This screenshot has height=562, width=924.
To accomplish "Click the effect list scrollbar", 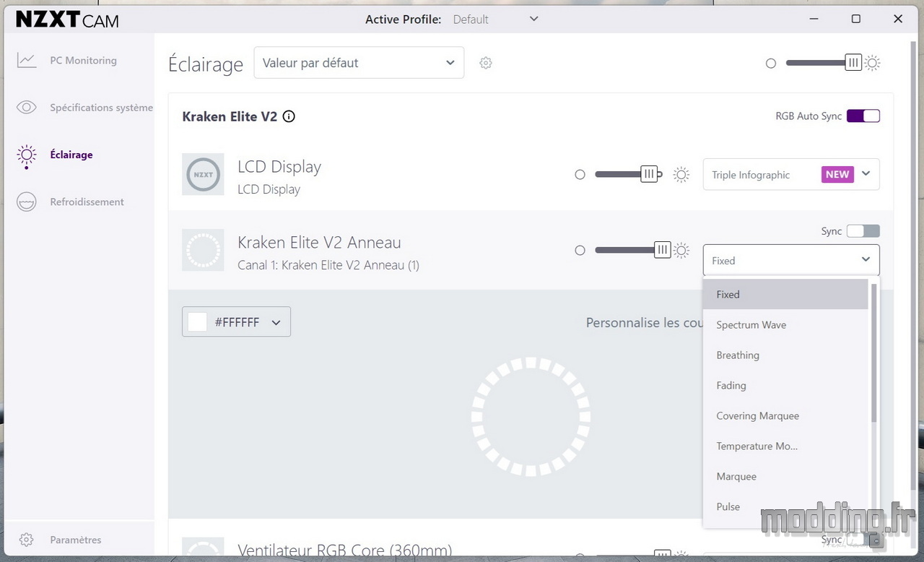I will 874,353.
